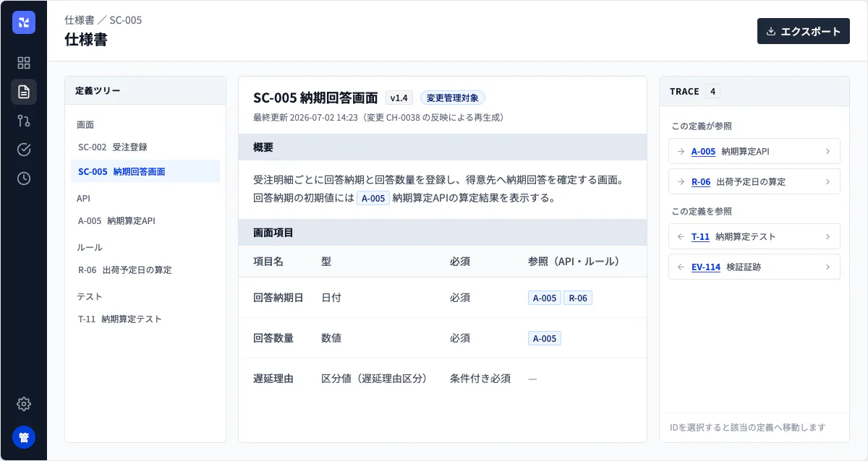The width and height of the screenshot is (868, 461).
Task: Open R-06 link in TRACE panel
Action: coord(701,182)
